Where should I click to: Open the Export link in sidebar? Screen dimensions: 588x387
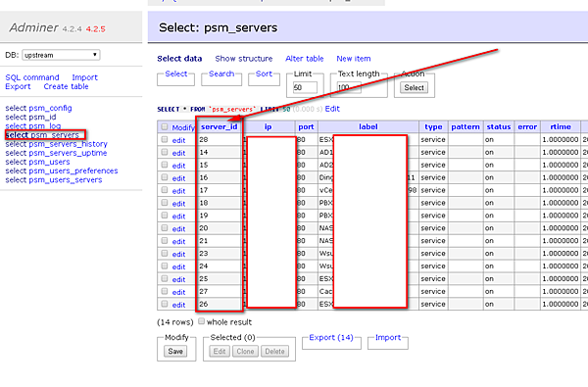[18, 86]
